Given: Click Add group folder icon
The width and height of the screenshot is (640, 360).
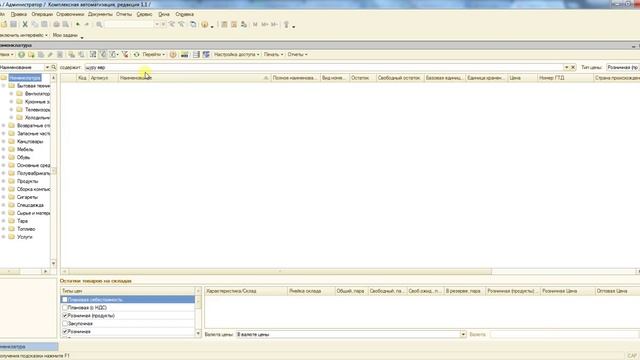Looking at the screenshot, I should pos(31,54).
